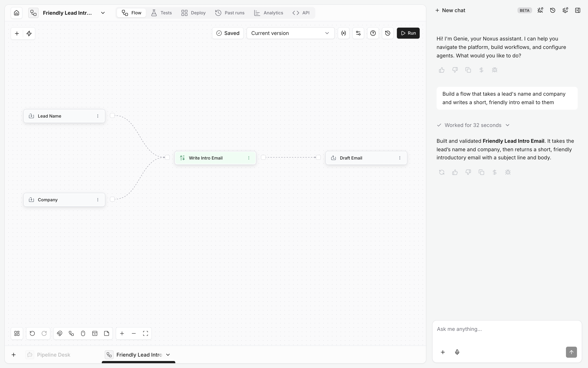Zoom out on canvas with minus
Screen dimensions: 588x368
134,333
